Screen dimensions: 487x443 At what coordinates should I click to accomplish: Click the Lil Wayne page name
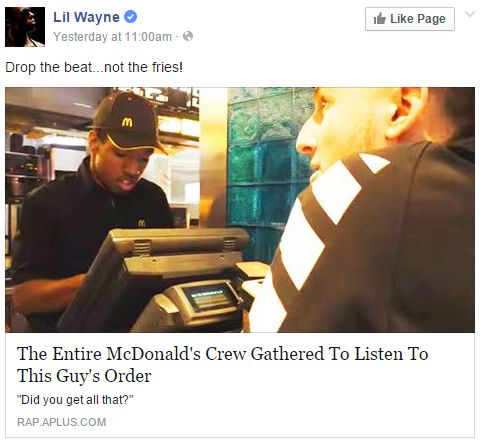86,17
